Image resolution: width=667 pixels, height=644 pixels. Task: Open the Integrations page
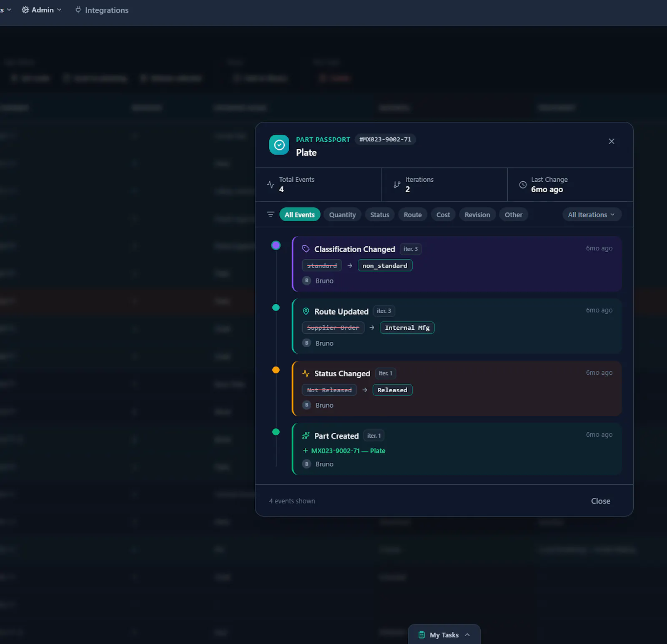tap(102, 10)
